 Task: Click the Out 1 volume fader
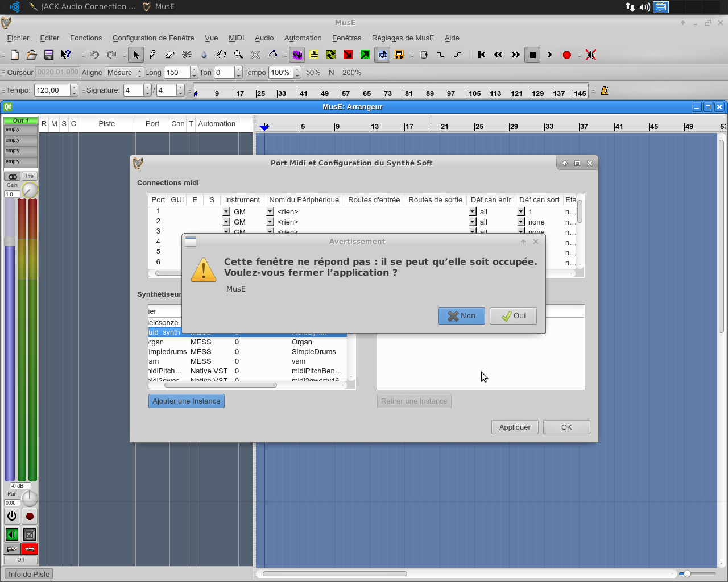coord(10,242)
